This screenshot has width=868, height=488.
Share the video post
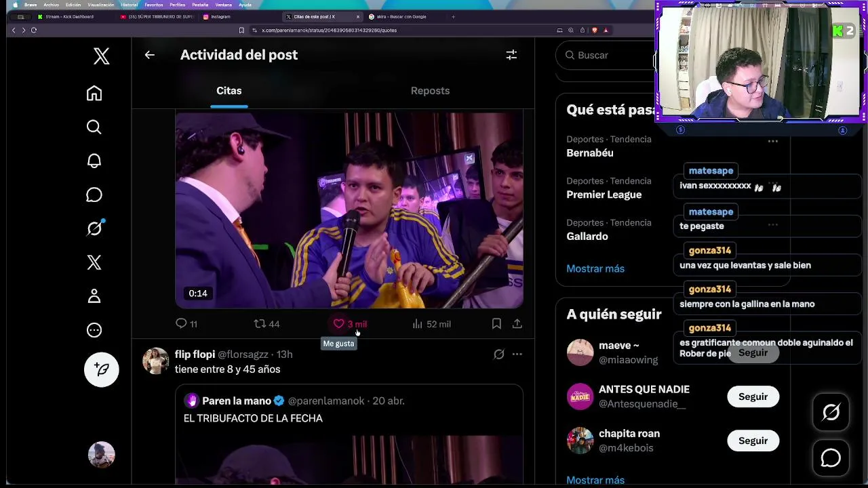coord(517,324)
